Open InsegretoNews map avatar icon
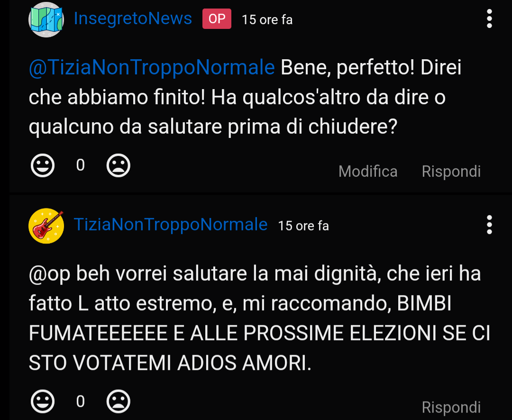Screen dimensions: 512x420 point(46,19)
